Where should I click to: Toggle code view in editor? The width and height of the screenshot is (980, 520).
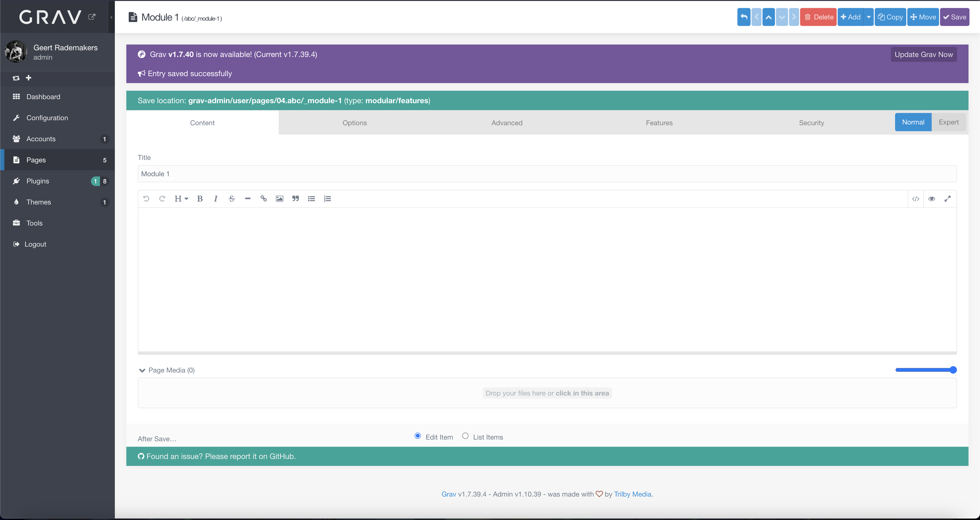click(x=916, y=199)
